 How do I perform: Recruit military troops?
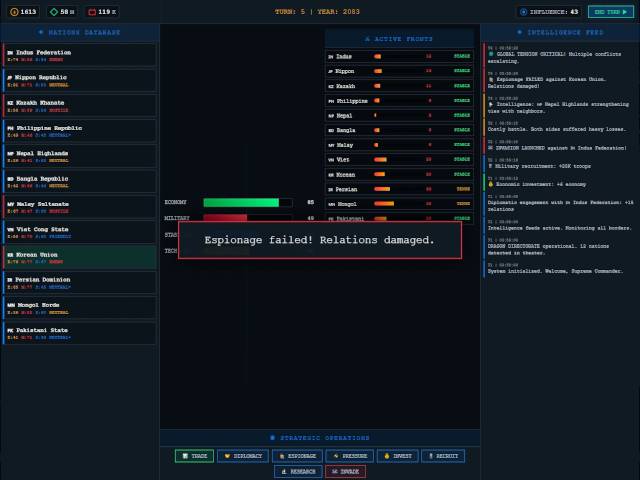[x=443, y=456]
